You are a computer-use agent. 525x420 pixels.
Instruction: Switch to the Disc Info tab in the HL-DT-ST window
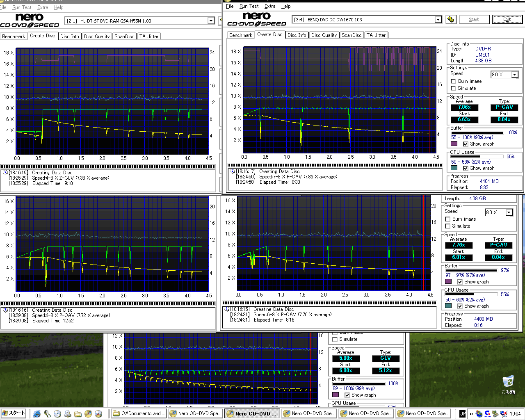coord(69,37)
